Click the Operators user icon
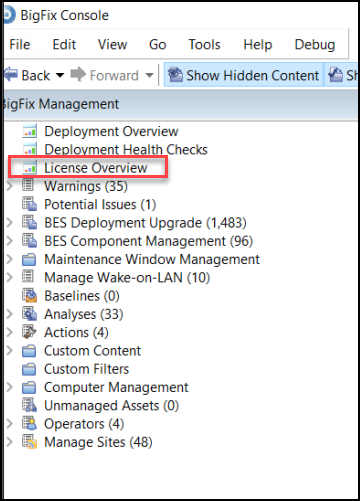Image resolution: width=360 pixels, height=501 pixels. (x=29, y=424)
